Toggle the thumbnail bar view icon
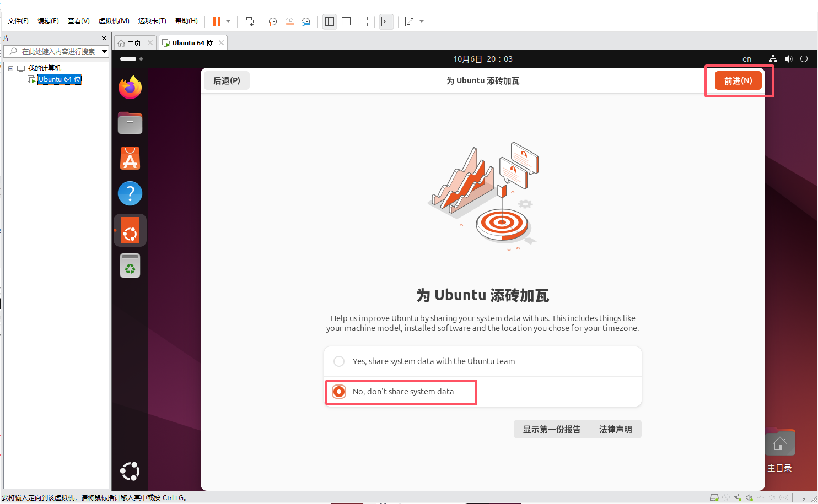 346,21
